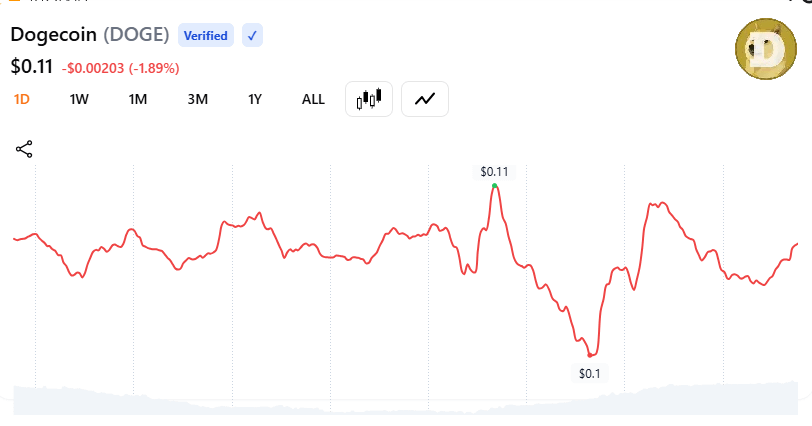Click the red lowest point marker
Image resolution: width=812 pixels, height=426 pixels.
coord(590,355)
